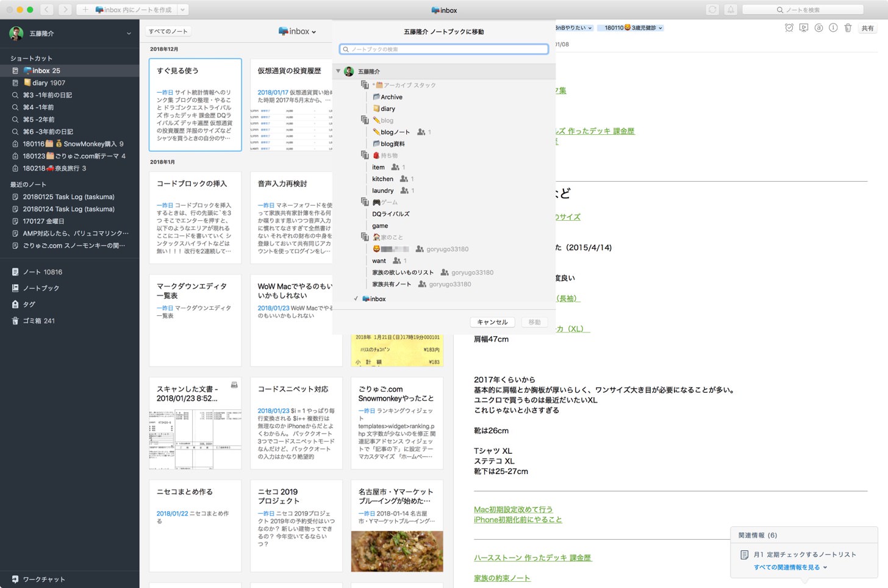Open ノートブック in the sidebar
The width and height of the screenshot is (888, 588).
[x=41, y=288]
